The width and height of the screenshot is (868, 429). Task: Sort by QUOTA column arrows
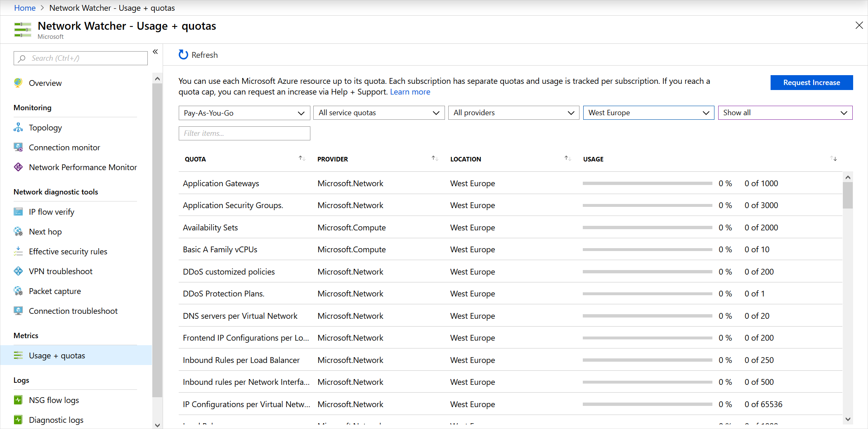point(302,159)
